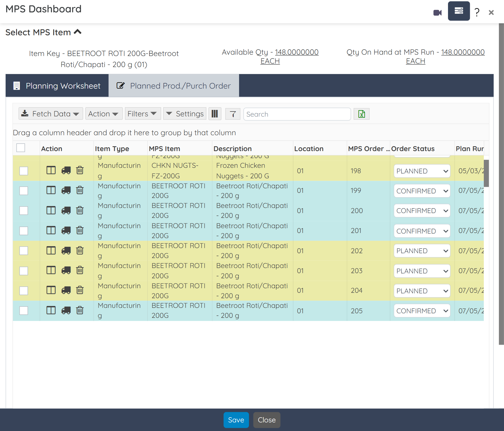
Task: Toggle the select-all header checkbox
Action: point(21,148)
